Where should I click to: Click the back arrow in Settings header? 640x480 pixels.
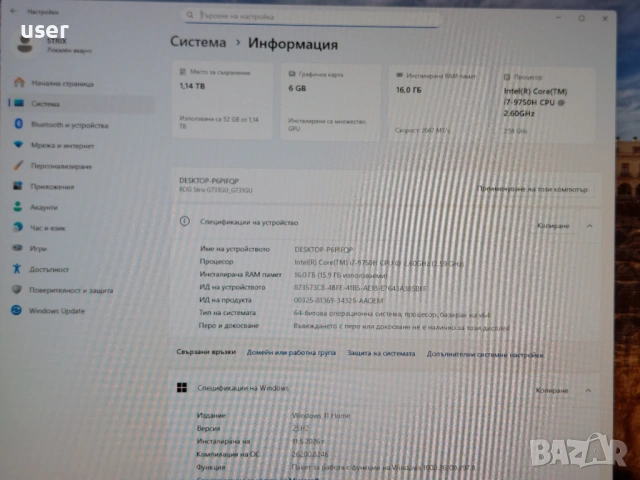pyautogui.click(x=13, y=11)
